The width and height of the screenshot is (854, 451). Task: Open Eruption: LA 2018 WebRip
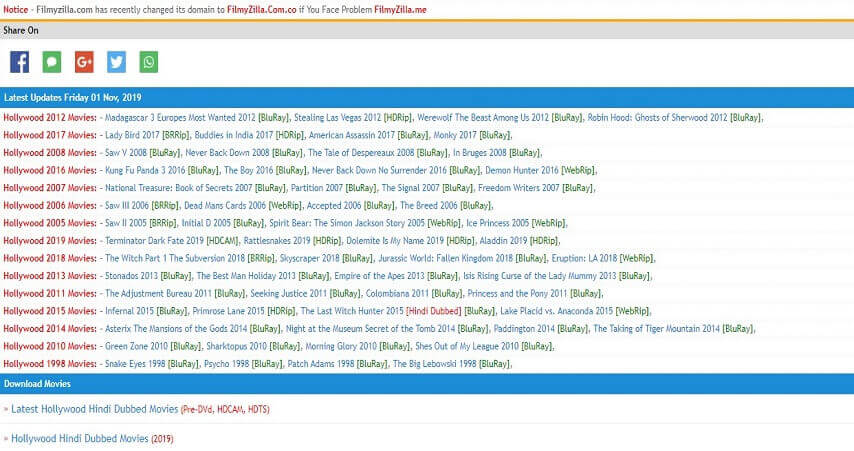[x=602, y=258]
